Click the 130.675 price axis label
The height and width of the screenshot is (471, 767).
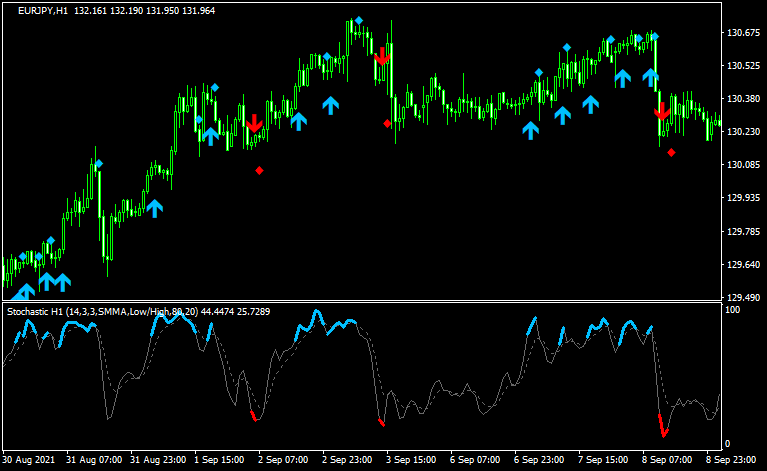coord(742,33)
